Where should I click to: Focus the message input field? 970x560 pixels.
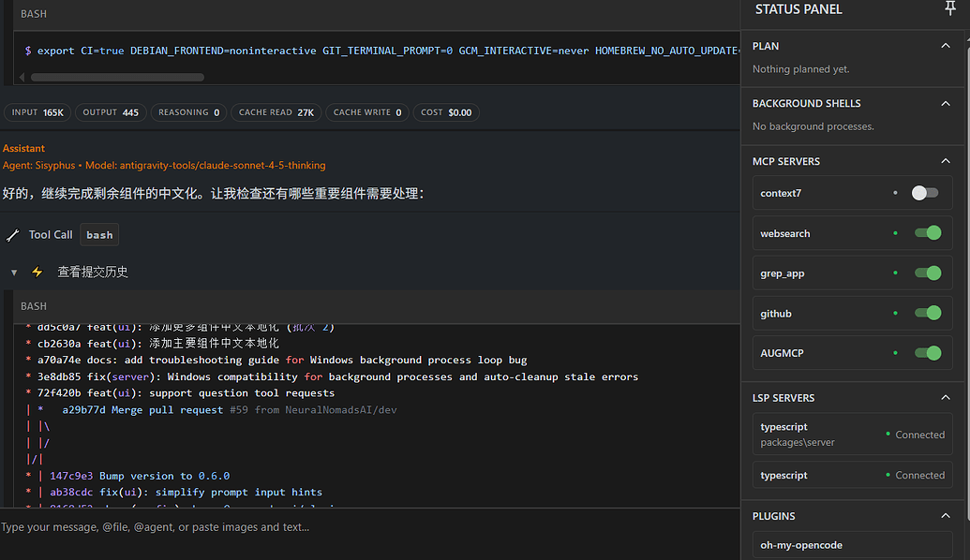tap(370, 527)
